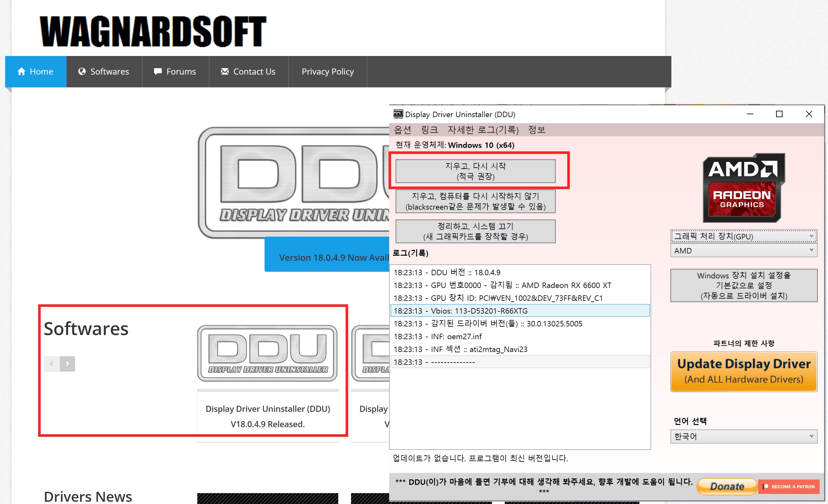Viewport: 828px width, 504px height.
Task: Open DDU V18.0.4.9 Released thumbnail
Action: pyautogui.click(x=267, y=353)
